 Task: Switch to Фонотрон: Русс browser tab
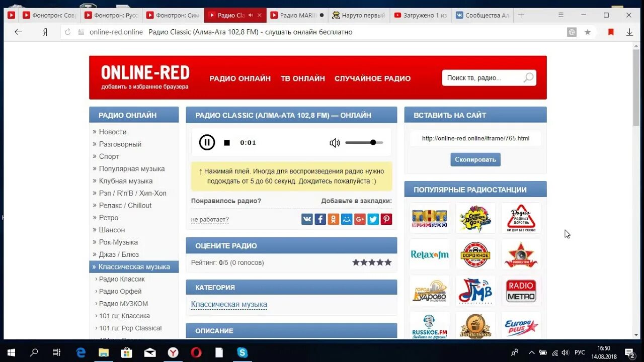[x=112, y=15]
